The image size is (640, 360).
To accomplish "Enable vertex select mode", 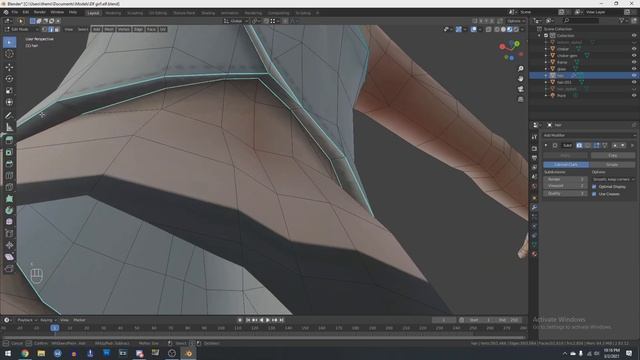I will coord(44,29).
